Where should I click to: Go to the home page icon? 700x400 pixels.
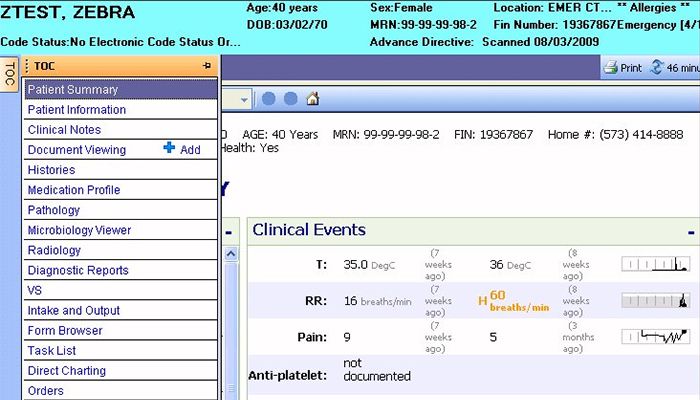(x=313, y=99)
